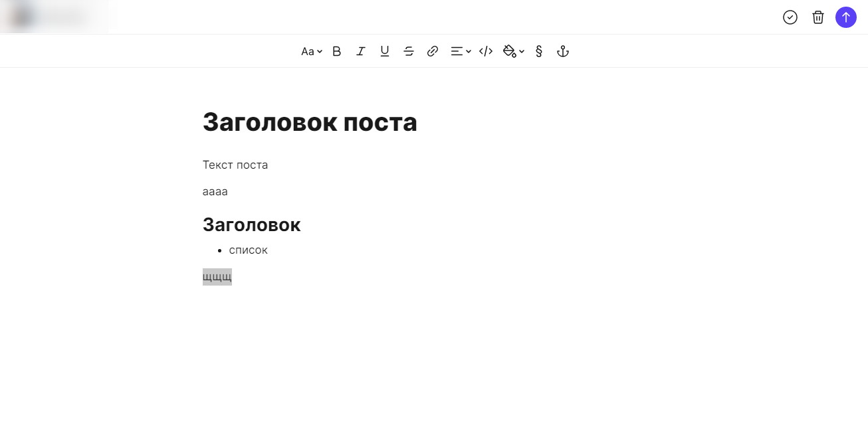This screenshot has height=437, width=868.
Task: Toggle italic formatting
Action: (x=361, y=51)
